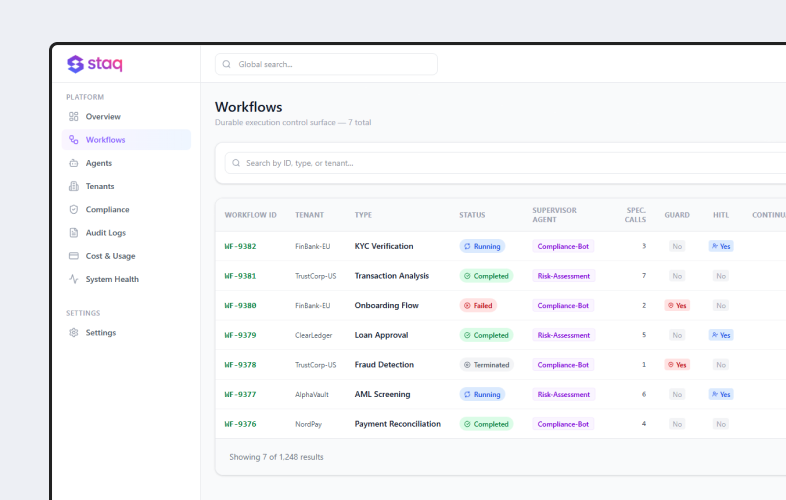The height and width of the screenshot is (500, 786).
Task: Click the Running badge for AML Screening
Action: [482, 394]
